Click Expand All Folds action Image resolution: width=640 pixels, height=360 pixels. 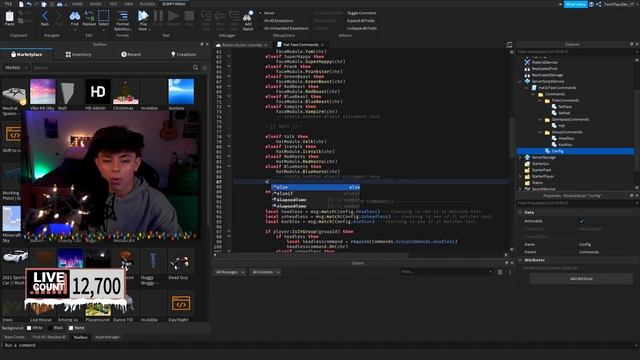pyautogui.click(x=361, y=21)
